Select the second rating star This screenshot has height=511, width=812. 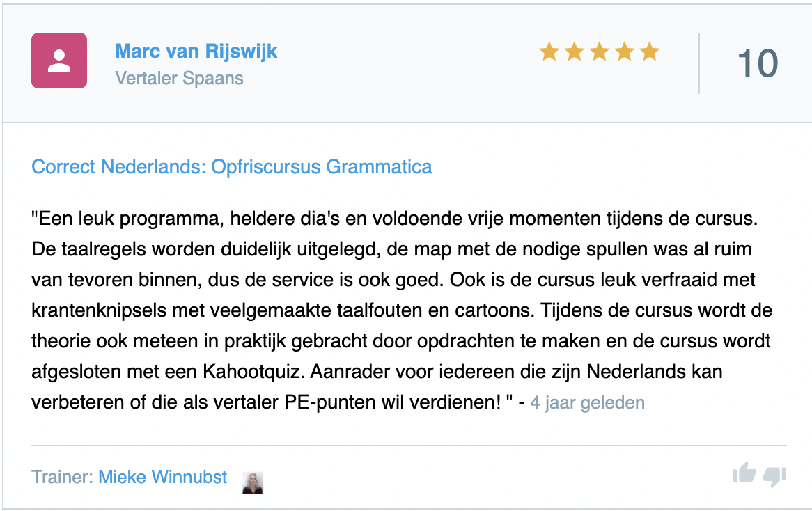(x=573, y=52)
